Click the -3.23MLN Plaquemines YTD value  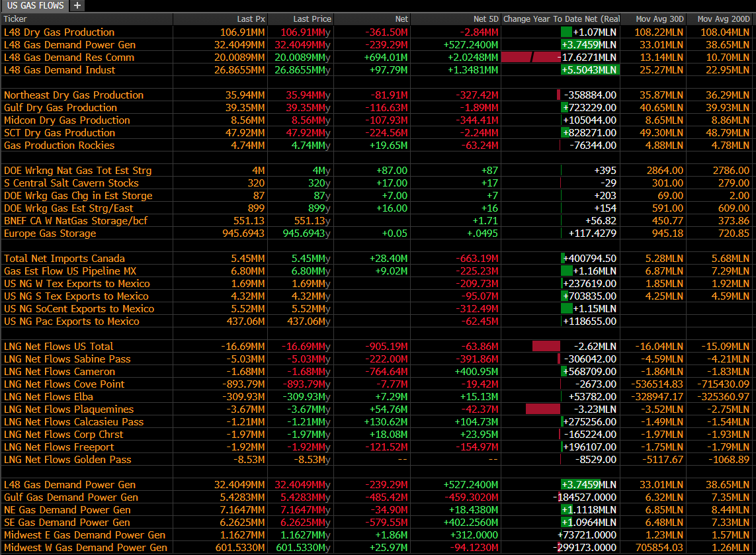(x=595, y=409)
